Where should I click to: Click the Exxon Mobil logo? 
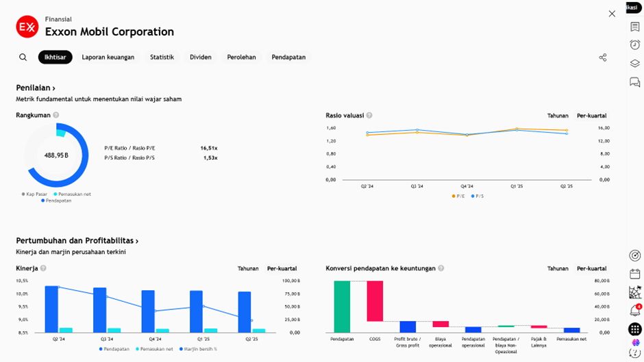(27, 27)
